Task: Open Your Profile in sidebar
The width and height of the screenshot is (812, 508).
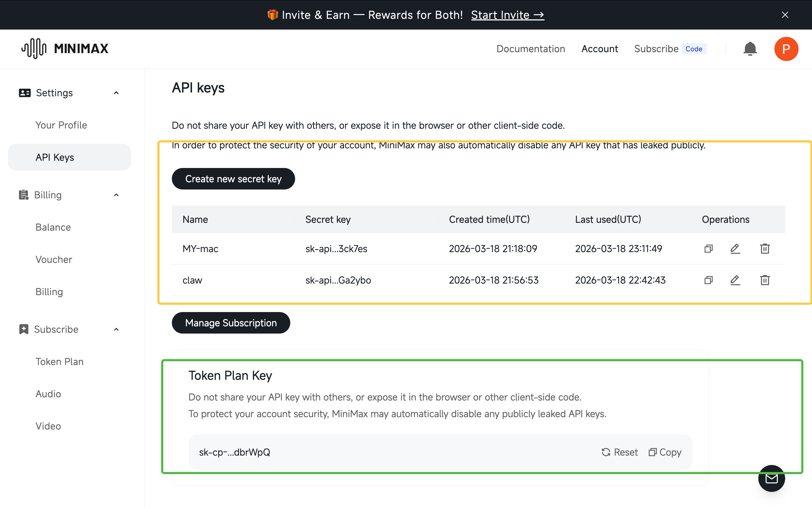Action: click(x=61, y=125)
